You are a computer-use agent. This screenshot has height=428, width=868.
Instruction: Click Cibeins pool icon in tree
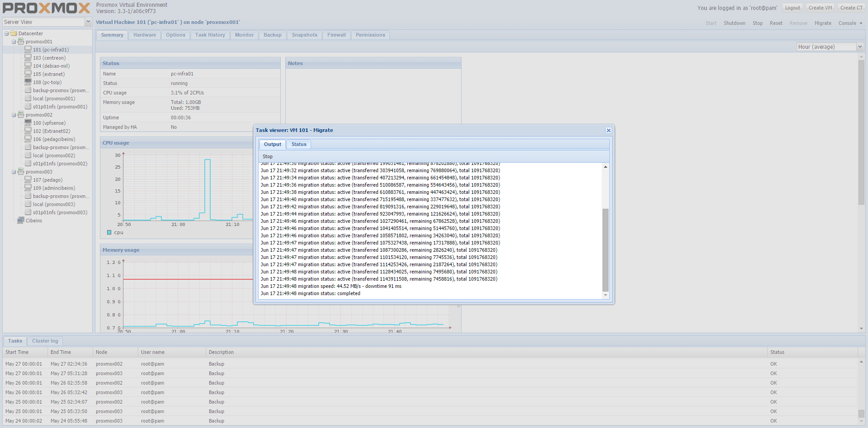[x=21, y=221]
